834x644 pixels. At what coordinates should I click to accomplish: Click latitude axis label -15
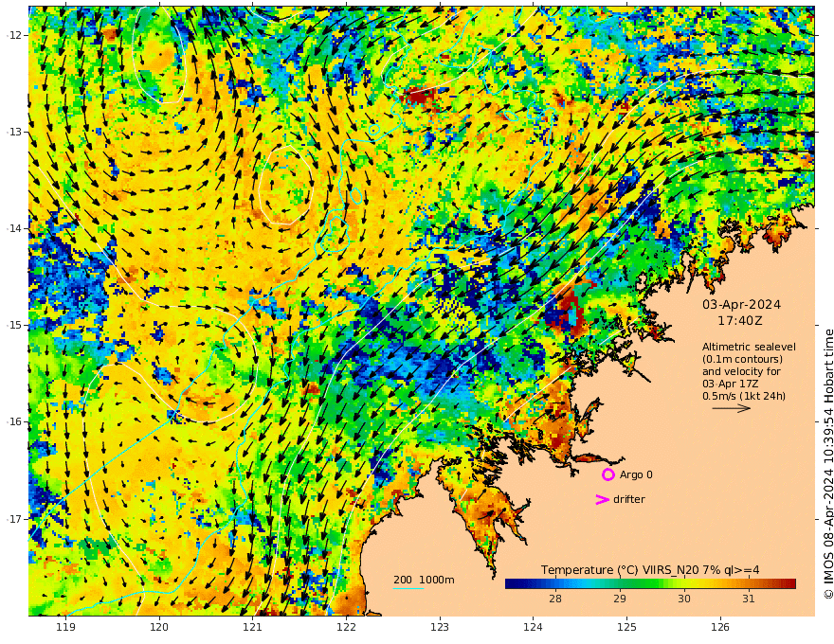[x=14, y=325]
